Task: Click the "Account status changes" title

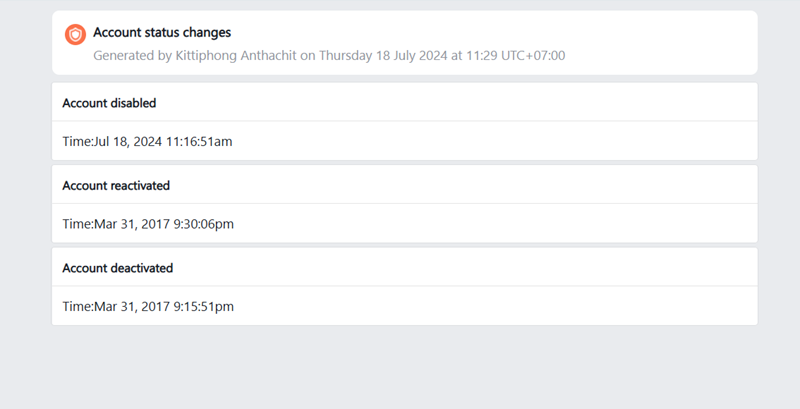Action: [162, 33]
